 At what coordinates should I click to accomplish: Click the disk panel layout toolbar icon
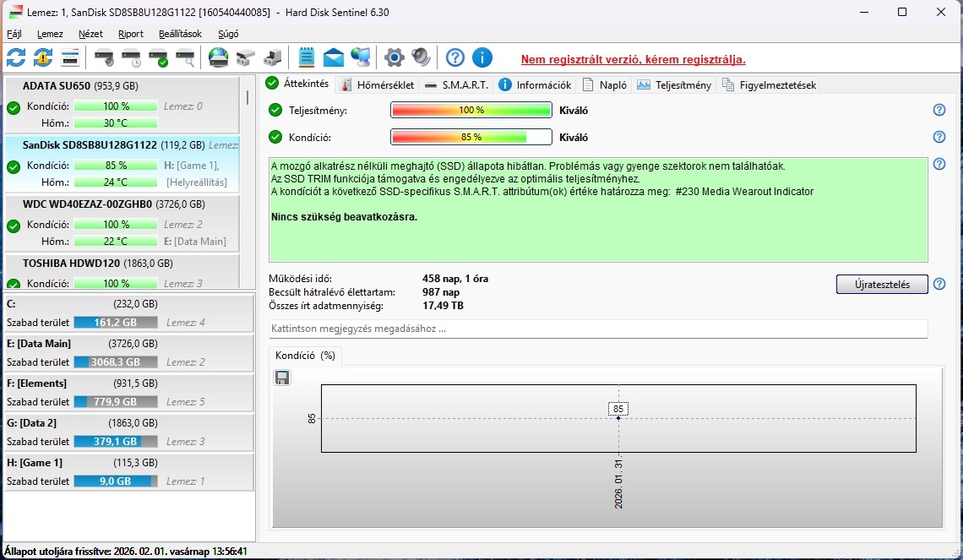[x=70, y=57]
